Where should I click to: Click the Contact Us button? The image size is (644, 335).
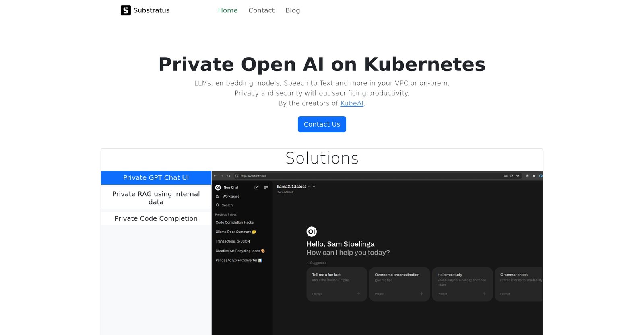pos(322,124)
